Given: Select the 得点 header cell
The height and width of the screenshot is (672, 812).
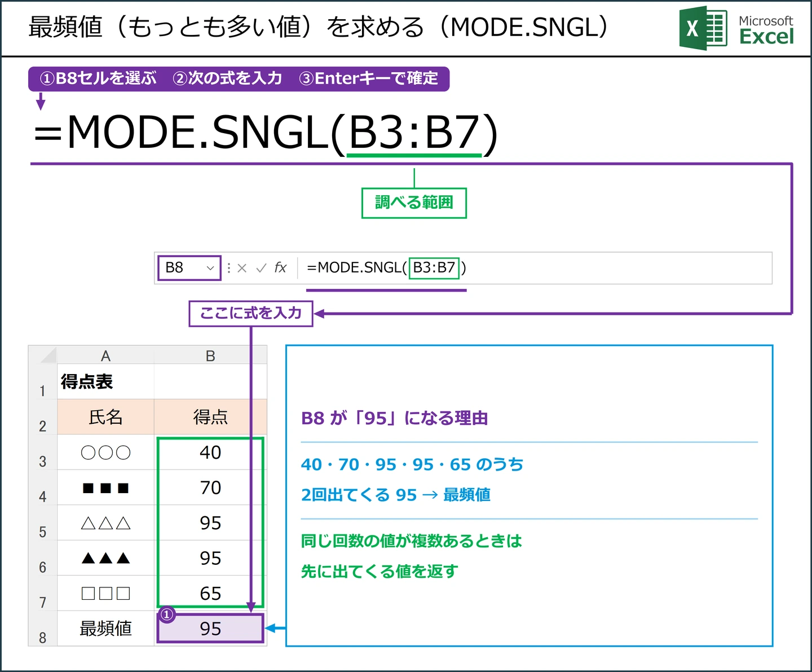Looking at the screenshot, I should pos(210,417).
